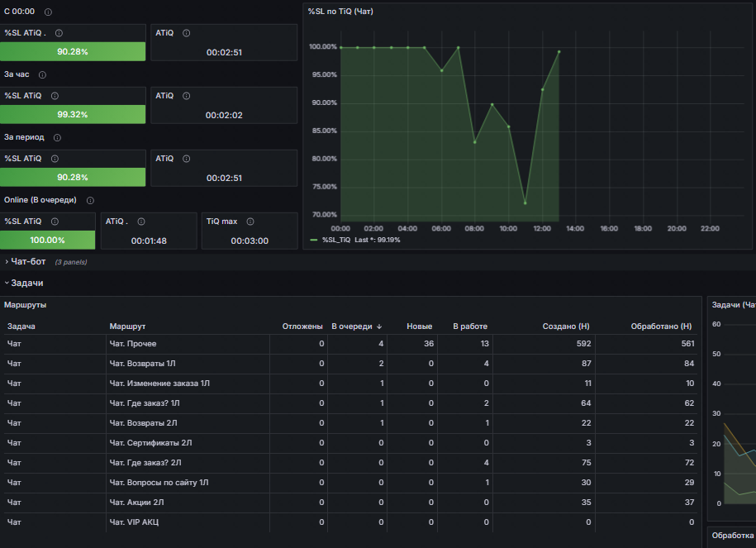Click info icon beside 'За час' heading
756x548 pixels.
42,74
